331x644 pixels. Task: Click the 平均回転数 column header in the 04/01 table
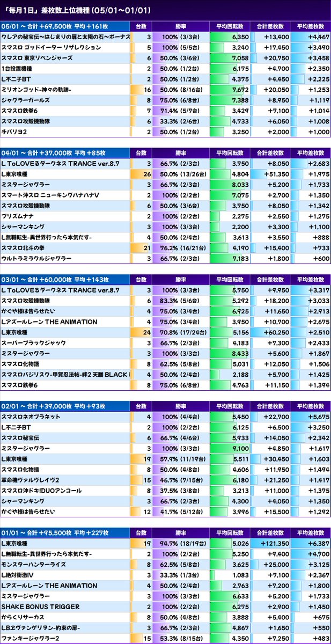[230, 152]
